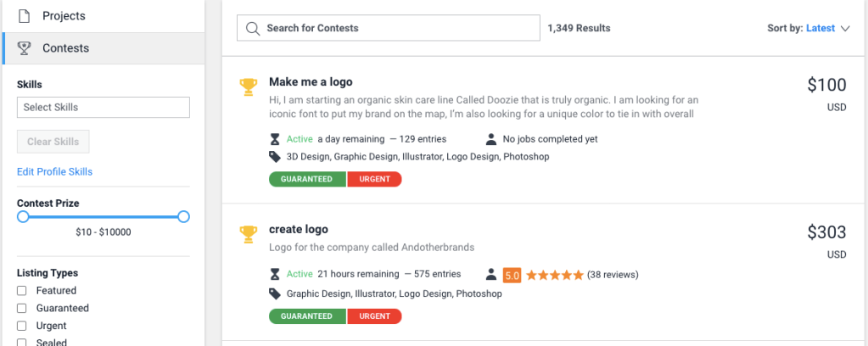Viewport: 868px width, 346px height.
Task: Click the Projects document icon in sidebar
Action: point(25,15)
